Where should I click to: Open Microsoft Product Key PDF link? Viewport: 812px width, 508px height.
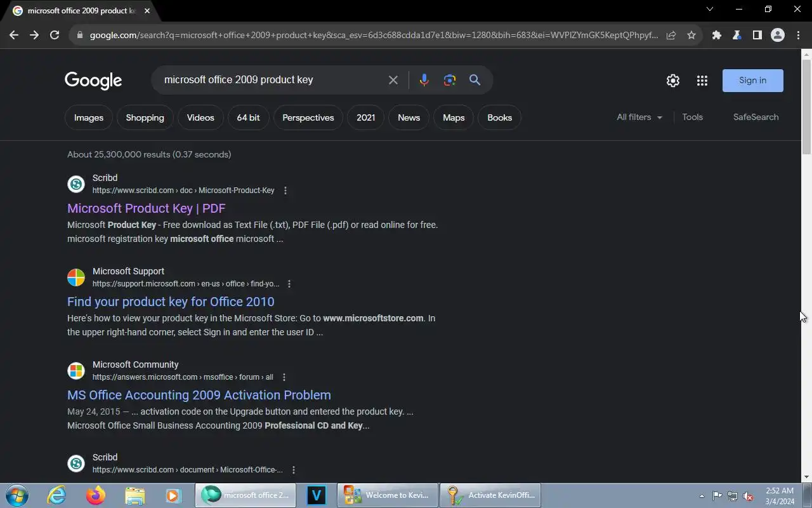[x=147, y=208]
